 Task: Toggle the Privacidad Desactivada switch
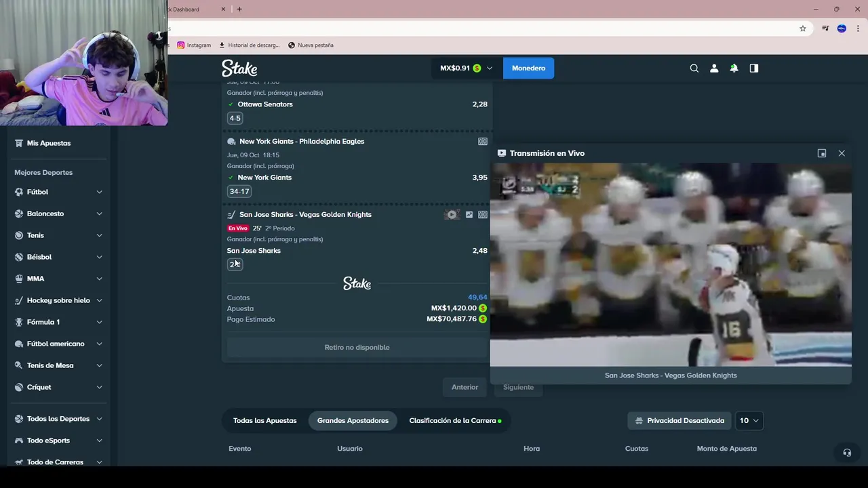click(x=679, y=421)
